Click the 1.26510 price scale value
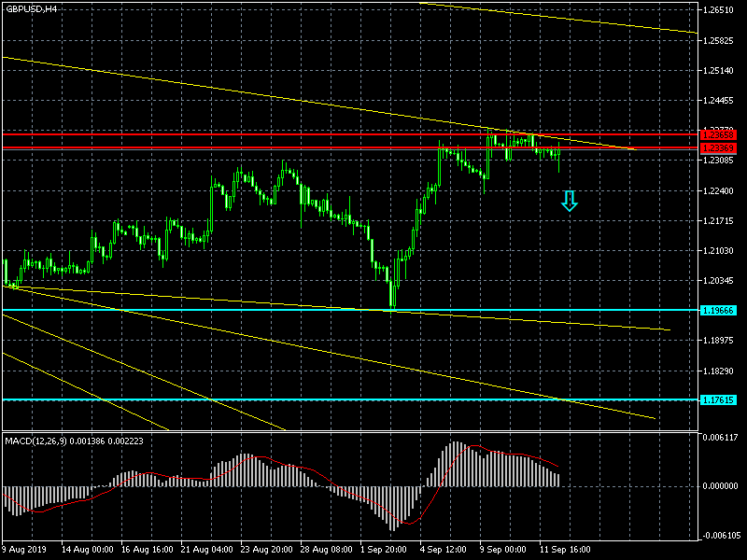747x560 pixels. coord(718,10)
